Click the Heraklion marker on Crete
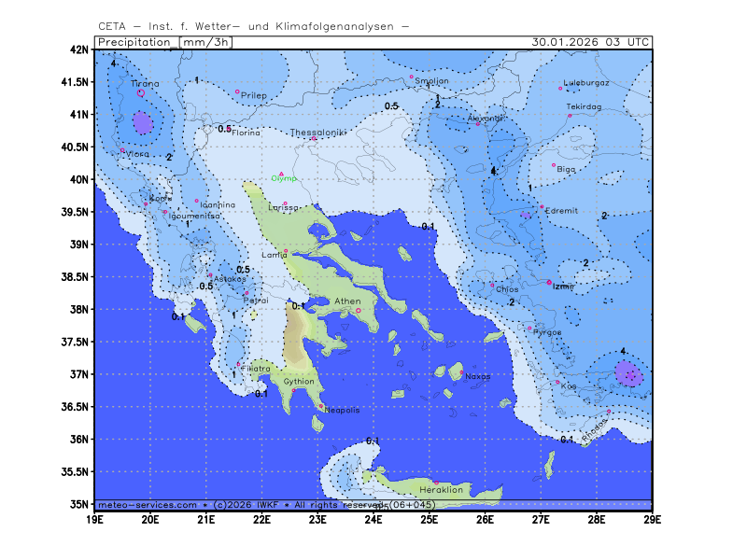The height and width of the screenshot is (560, 747). tap(435, 483)
